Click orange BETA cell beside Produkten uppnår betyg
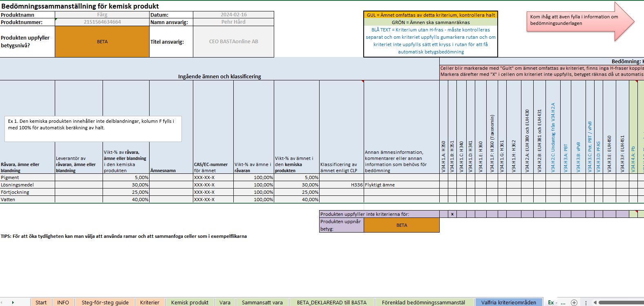644x306 pixels. (x=401, y=225)
